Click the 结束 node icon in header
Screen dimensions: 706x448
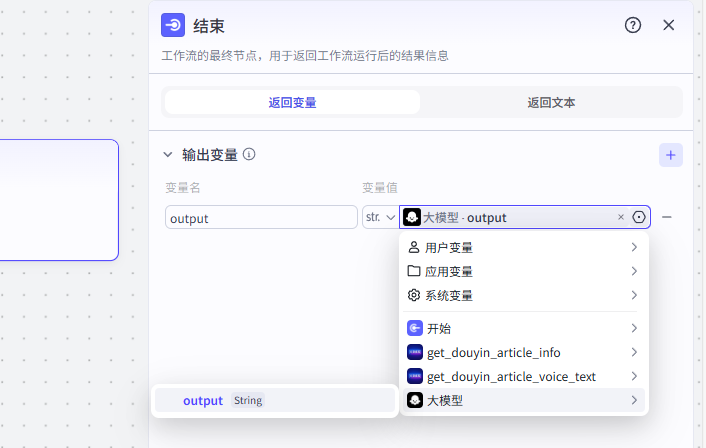[x=173, y=25]
